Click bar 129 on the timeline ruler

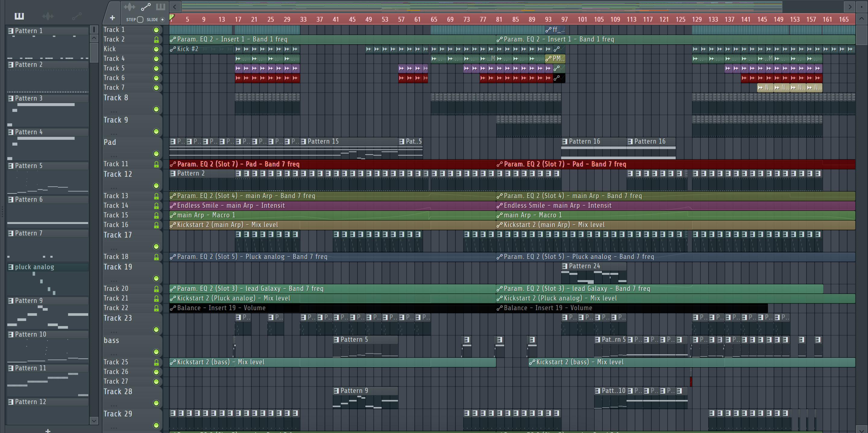(697, 20)
